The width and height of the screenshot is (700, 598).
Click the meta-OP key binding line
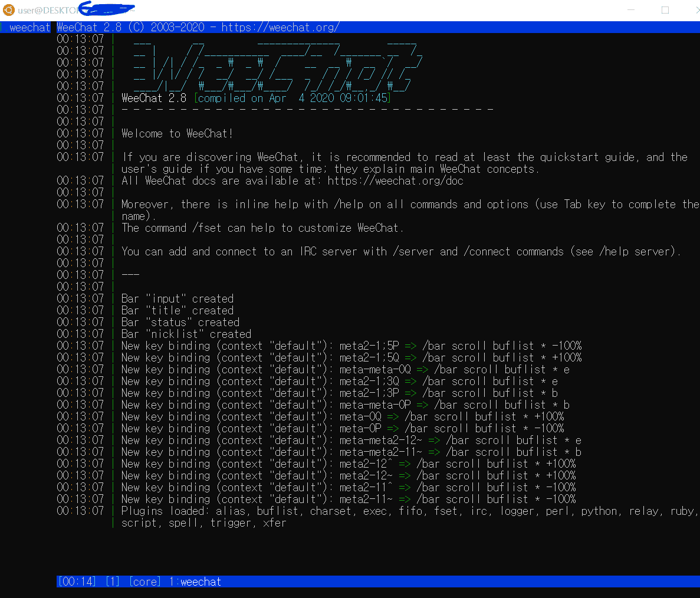point(343,429)
